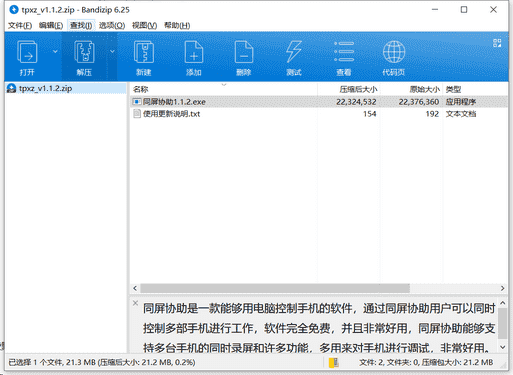The width and height of the screenshot is (513, 375).
Task: Click the status bar selection summary text
Action: [x=102, y=362]
